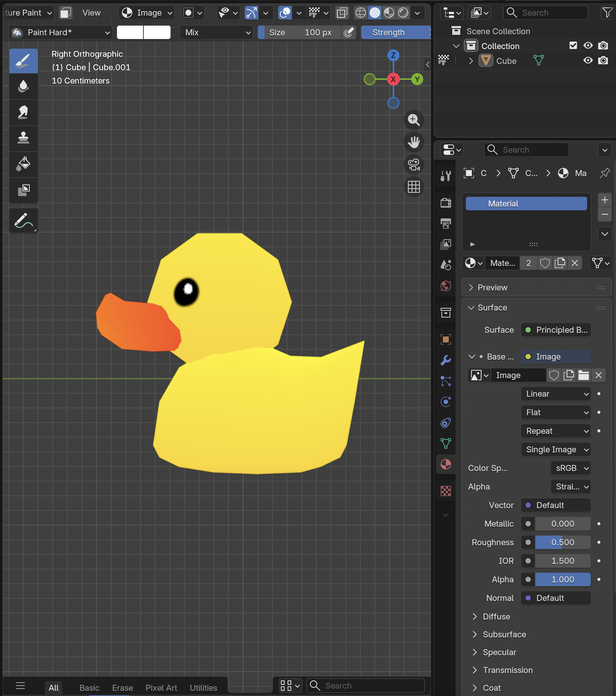This screenshot has width=616, height=696.
Task: Select the Mask tool
Action: click(x=23, y=190)
